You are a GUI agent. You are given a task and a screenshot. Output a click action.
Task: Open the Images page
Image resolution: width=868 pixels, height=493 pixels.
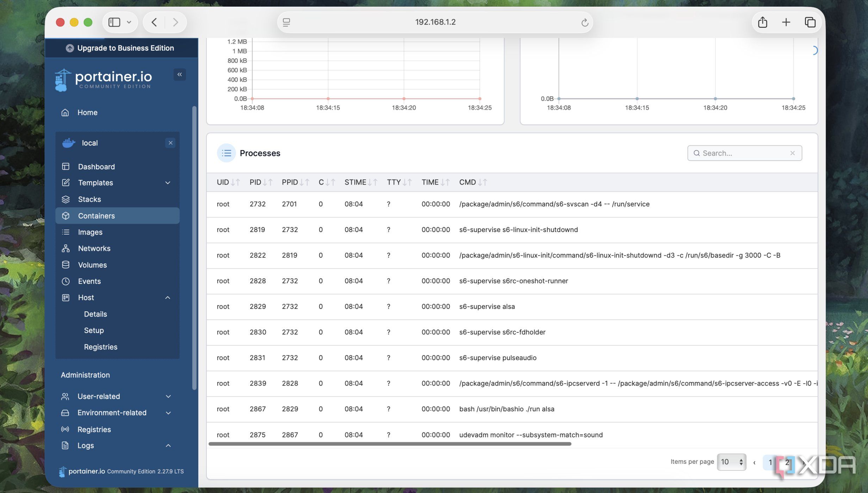tap(90, 232)
